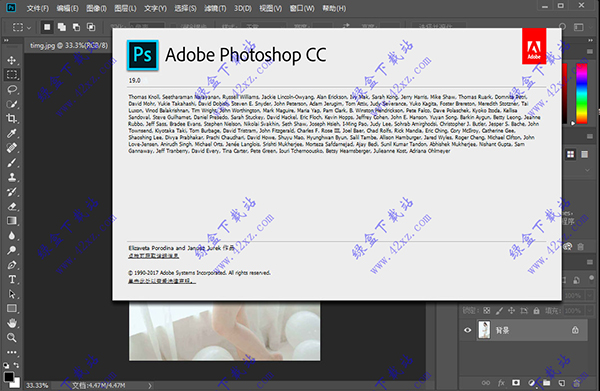Click the 背景 layer thumbnail

coord(484,330)
